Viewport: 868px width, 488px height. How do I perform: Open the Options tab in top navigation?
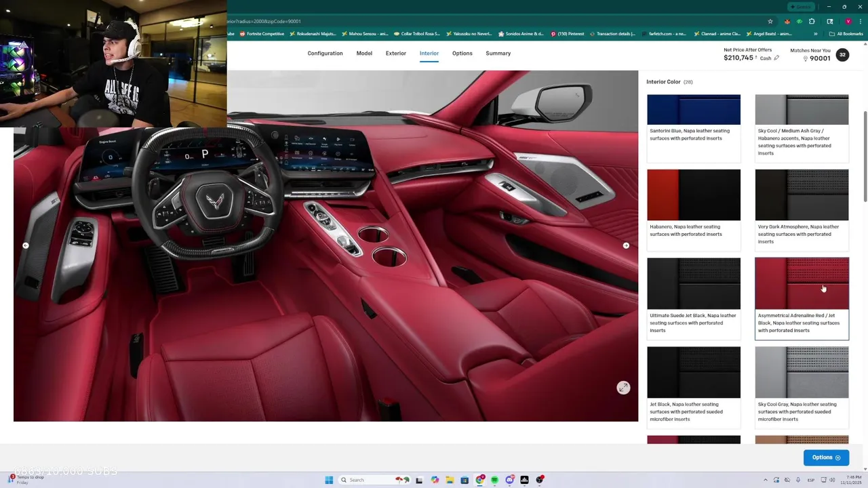(462, 54)
